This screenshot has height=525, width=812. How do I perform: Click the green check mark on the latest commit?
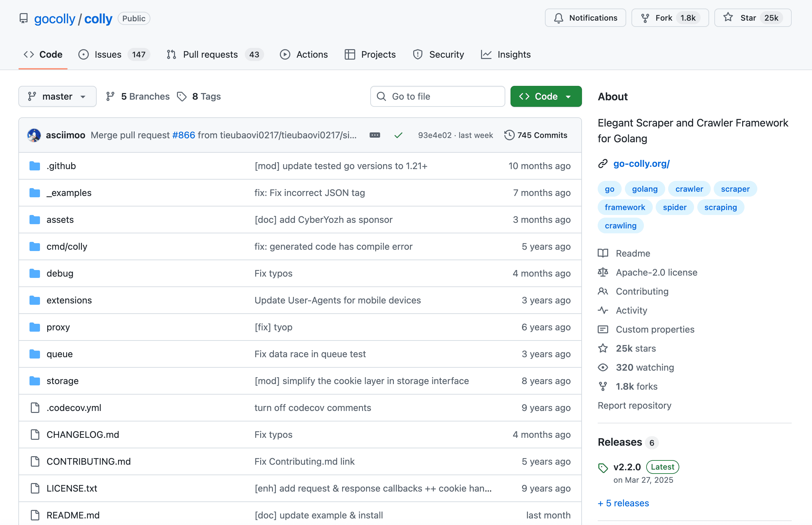point(398,135)
